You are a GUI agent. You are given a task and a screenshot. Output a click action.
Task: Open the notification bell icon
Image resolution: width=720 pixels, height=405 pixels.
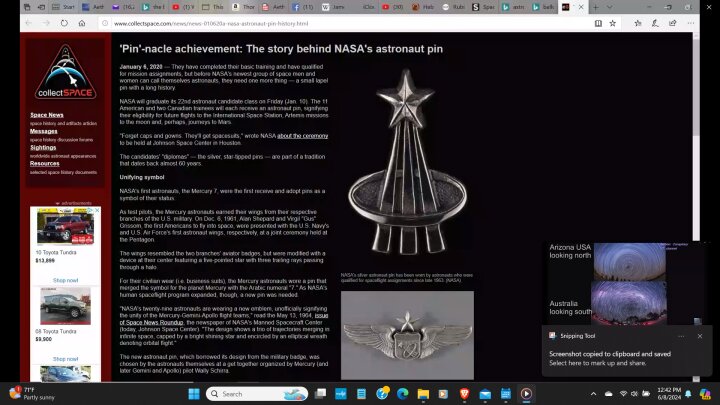(688, 394)
